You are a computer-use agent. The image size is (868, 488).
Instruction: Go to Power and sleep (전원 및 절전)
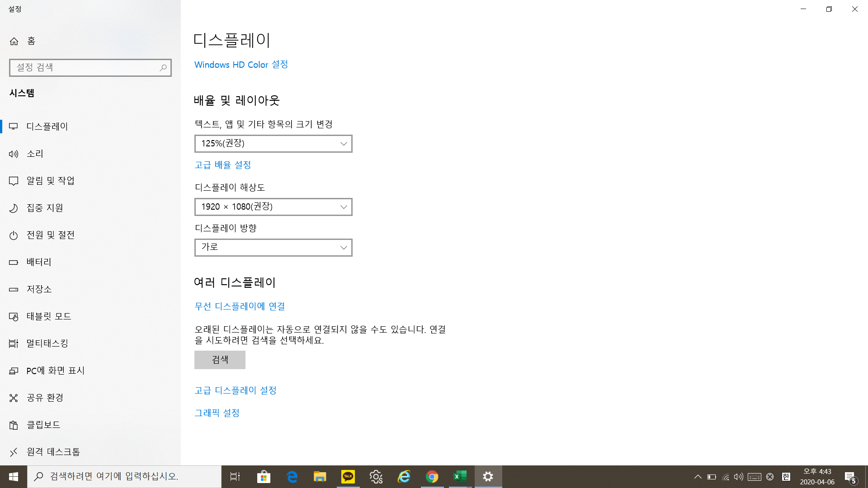(x=50, y=235)
